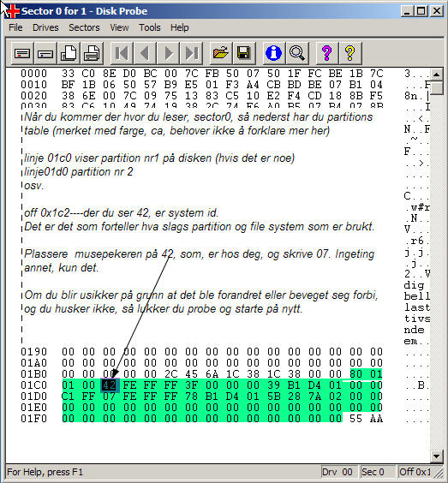This screenshot has height=483, width=448.
Task: Click the logical volume drive icon
Action: coord(45,53)
